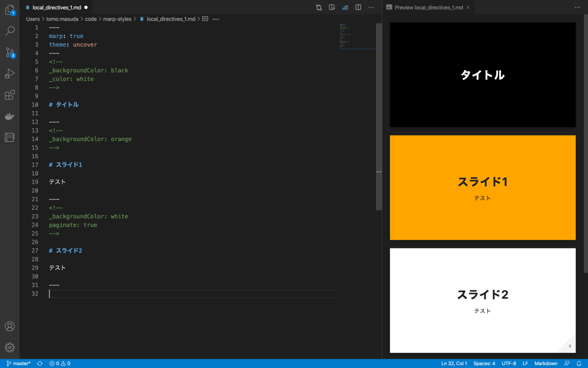Open file changes with the git compare icon
588x368 pixels.
pos(319,7)
